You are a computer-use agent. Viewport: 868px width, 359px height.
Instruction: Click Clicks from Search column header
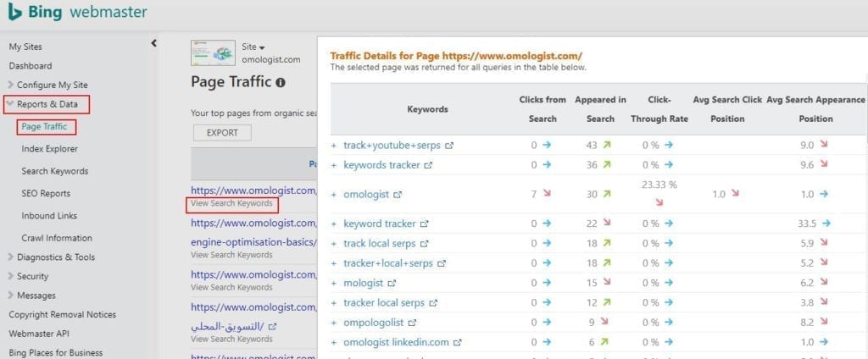tap(542, 109)
